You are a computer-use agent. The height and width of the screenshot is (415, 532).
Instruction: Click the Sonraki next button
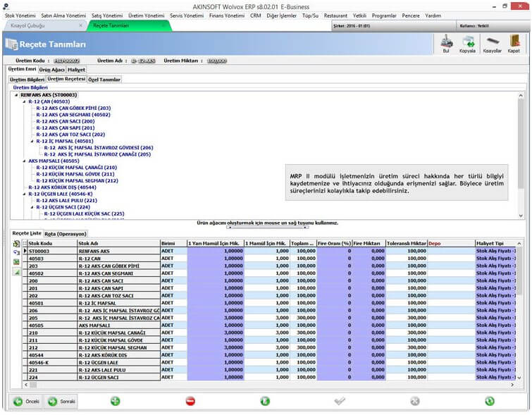pos(61,402)
